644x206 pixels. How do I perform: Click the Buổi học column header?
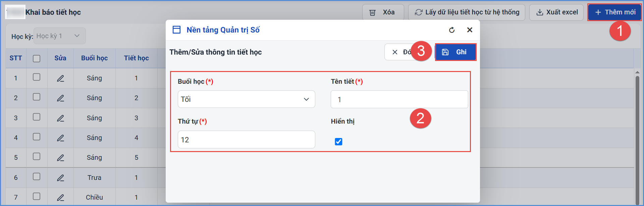pos(94,58)
